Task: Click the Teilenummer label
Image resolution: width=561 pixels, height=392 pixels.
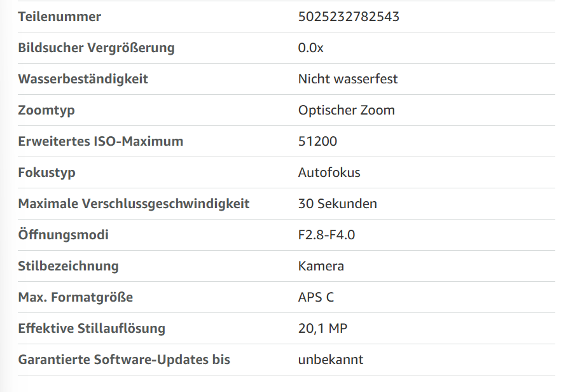Action: pos(60,17)
